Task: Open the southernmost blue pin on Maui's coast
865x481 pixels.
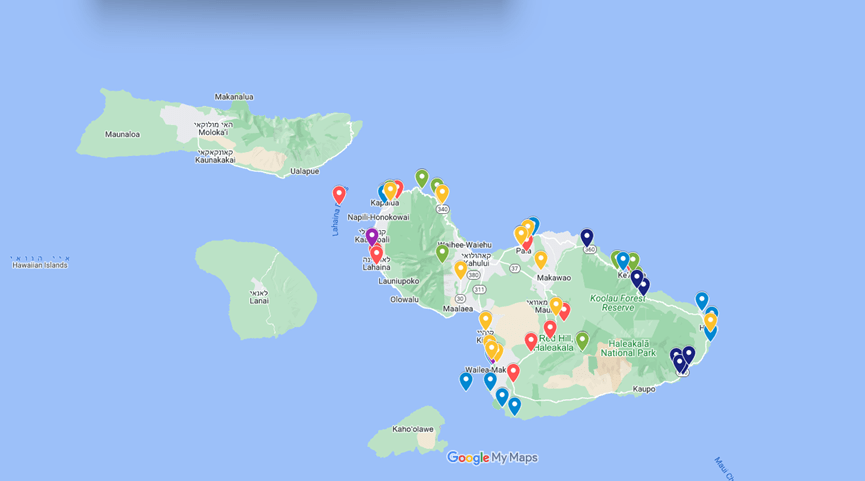Action: pos(514,405)
